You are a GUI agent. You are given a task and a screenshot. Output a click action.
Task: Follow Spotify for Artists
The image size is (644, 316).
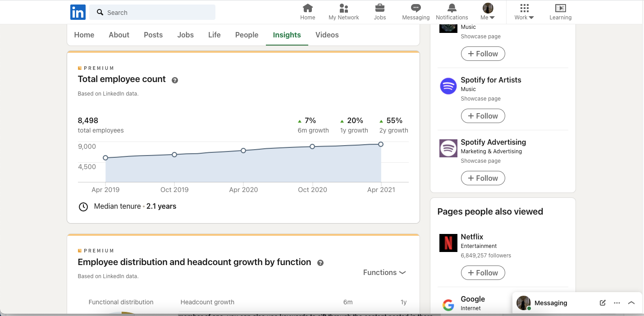tap(483, 116)
